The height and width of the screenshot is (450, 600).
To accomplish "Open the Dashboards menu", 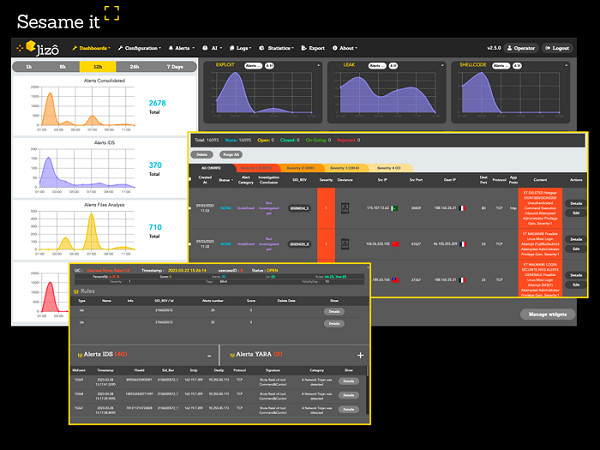I will pyautogui.click(x=92, y=48).
